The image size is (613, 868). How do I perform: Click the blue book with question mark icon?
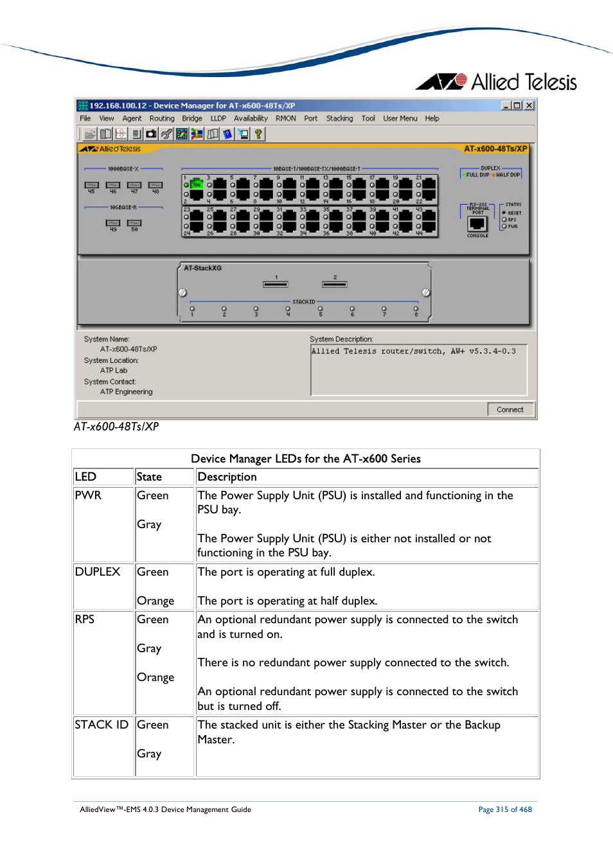pyautogui.click(x=227, y=134)
